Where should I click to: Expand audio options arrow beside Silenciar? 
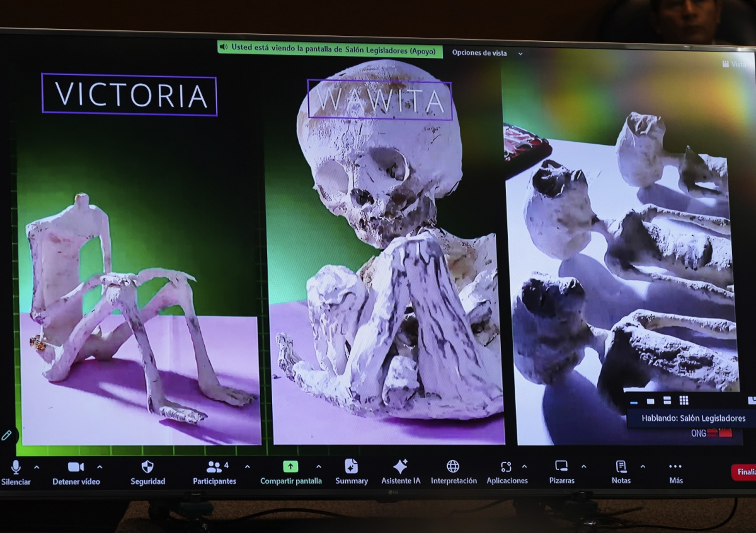37,467
